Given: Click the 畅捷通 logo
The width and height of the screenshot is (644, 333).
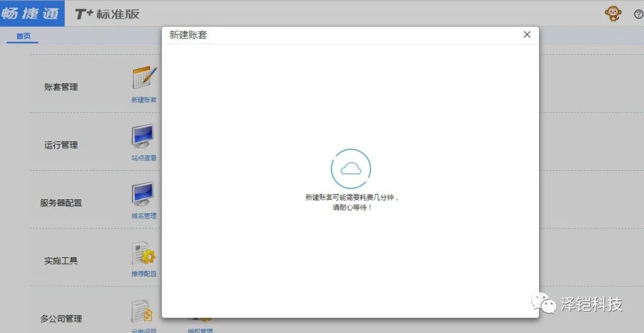Looking at the screenshot, I should [31, 13].
